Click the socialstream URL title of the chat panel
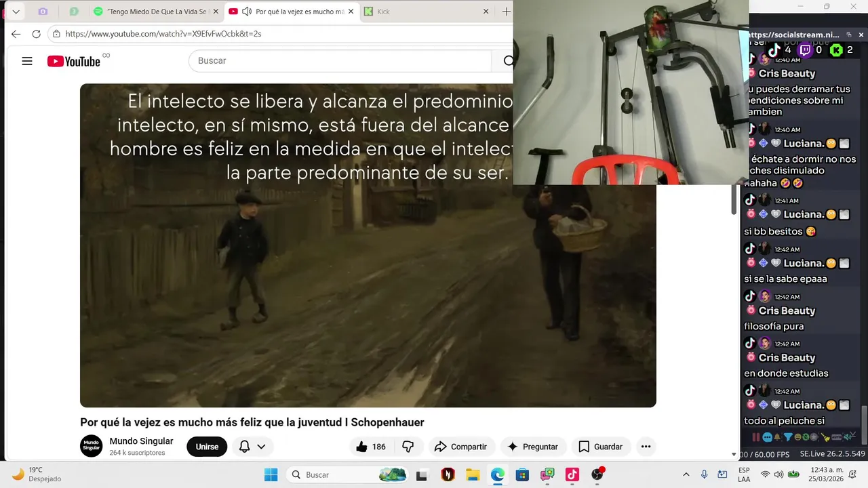Screen dimensions: 868x488 pyautogui.click(x=794, y=35)
